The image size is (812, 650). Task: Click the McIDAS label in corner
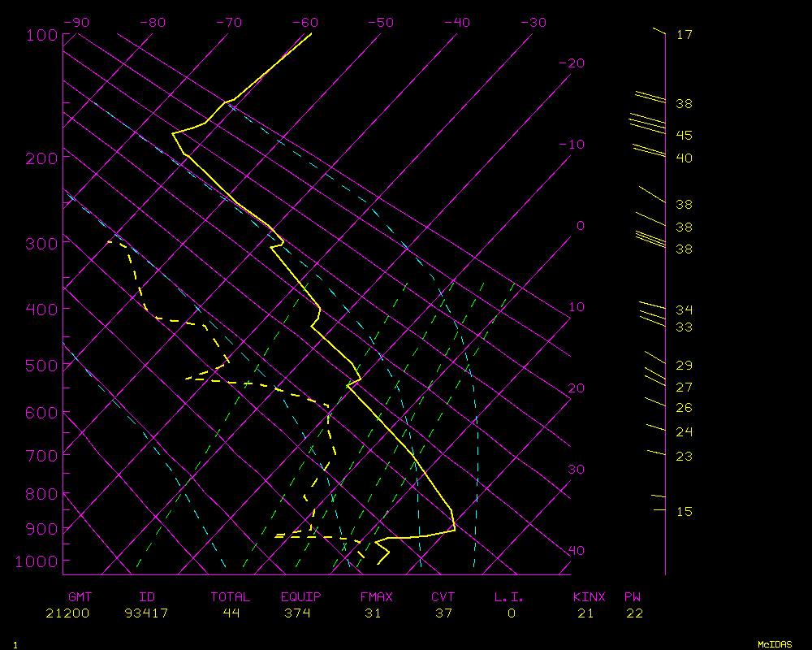pos(775,644)
